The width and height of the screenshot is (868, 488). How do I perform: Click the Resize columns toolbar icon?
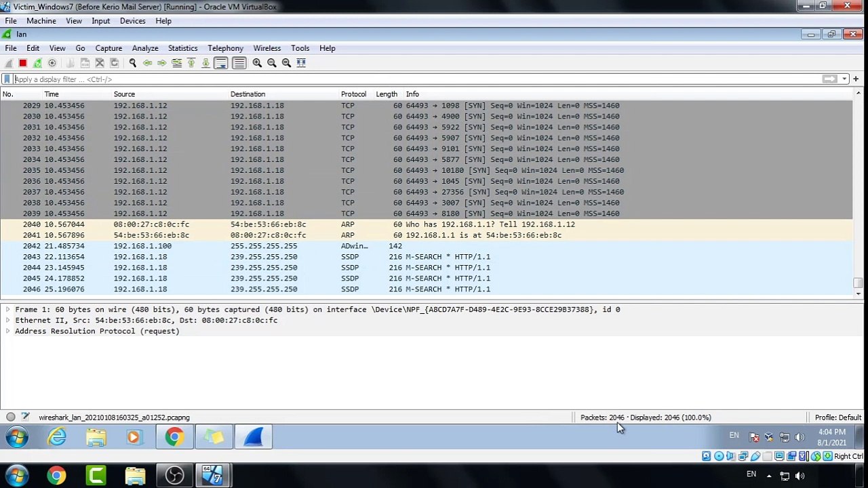click(301, 63)
